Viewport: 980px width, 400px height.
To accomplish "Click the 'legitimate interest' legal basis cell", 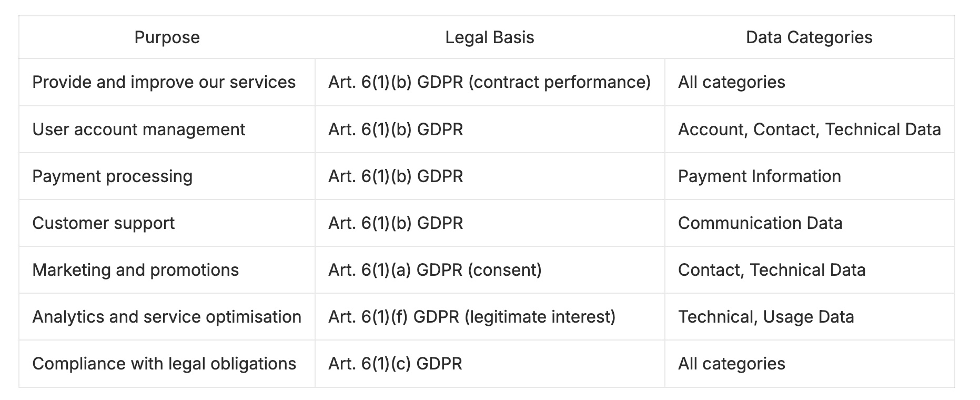I will 471,317.
